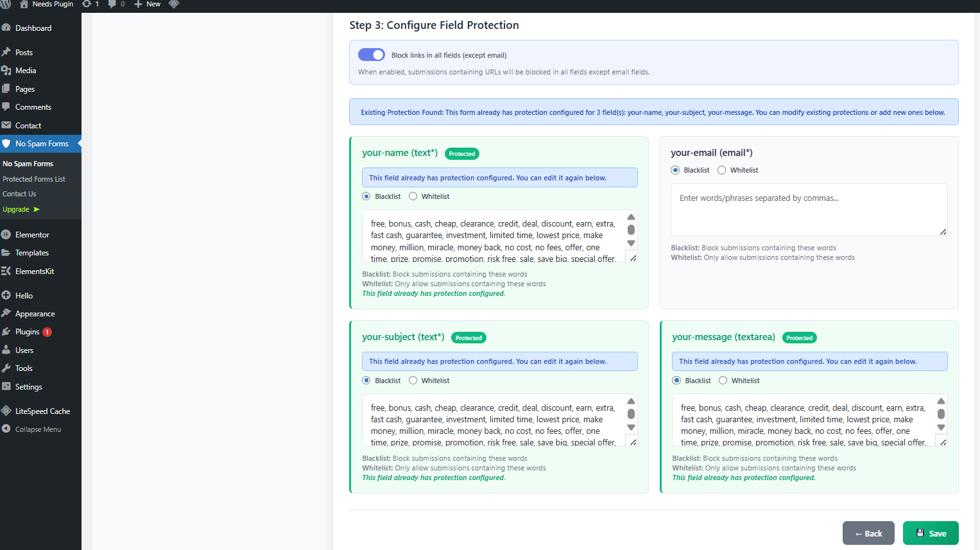Click the Posts pushpin icon
This screenshot has width=980, height=550.
pyautogui.click(x=6, y=52)
